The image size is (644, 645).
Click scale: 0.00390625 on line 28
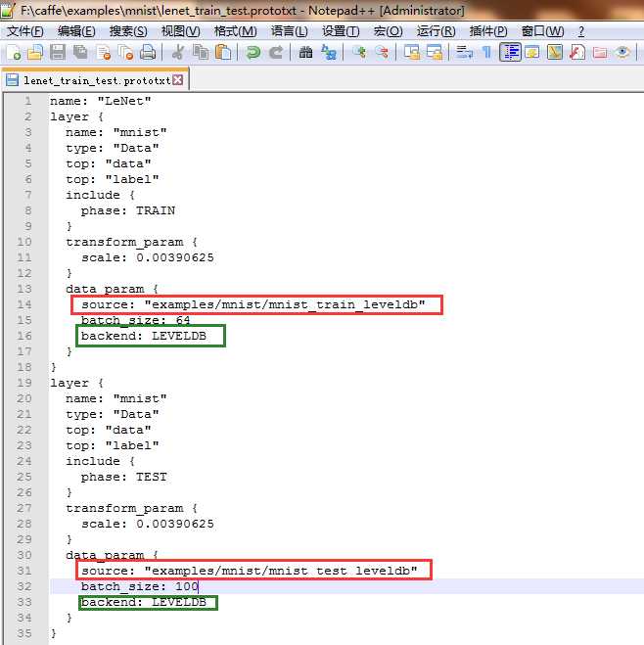148,524
